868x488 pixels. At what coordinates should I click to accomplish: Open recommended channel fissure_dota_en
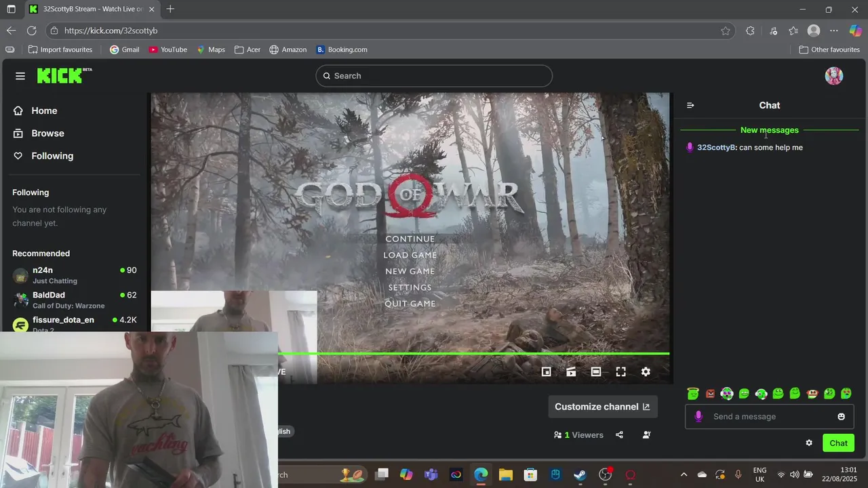75,323
